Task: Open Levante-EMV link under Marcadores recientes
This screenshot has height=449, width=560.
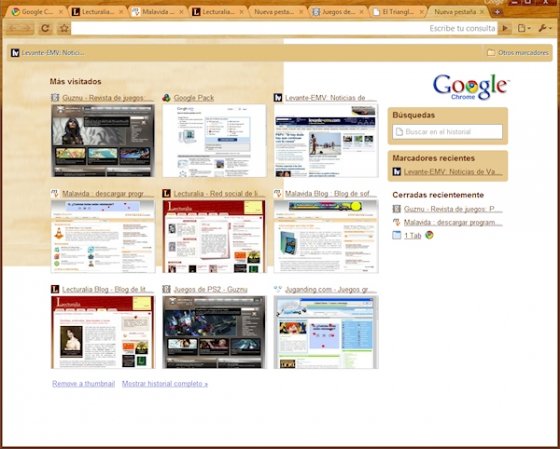Action: pos(453,172)
